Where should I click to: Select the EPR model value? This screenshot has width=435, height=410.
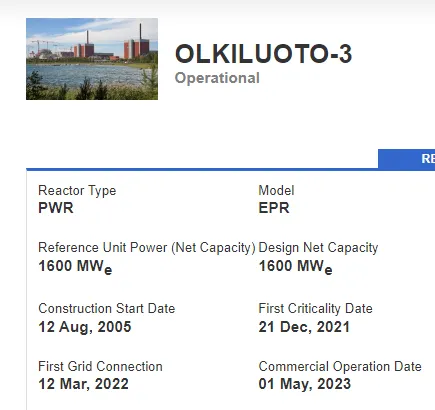coord(274,208)
